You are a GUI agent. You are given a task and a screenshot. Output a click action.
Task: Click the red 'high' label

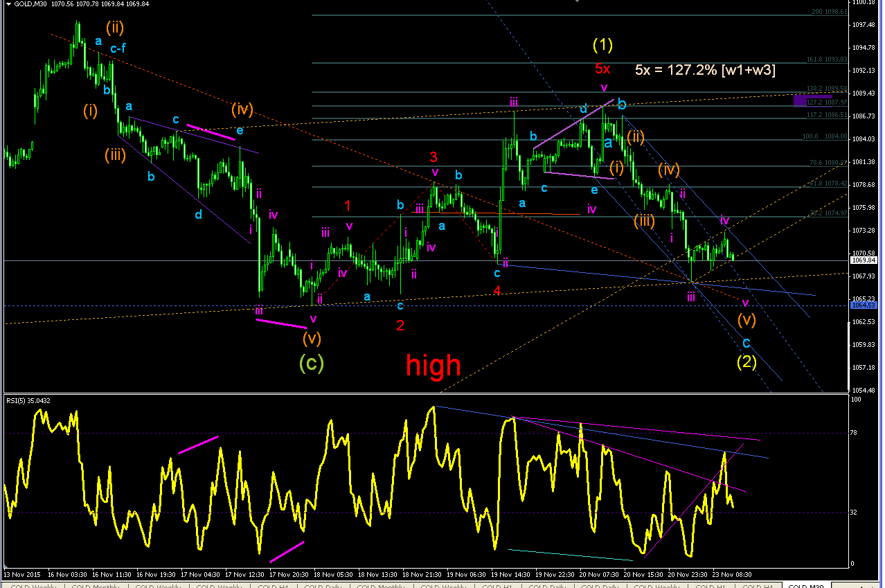[433, 365]
